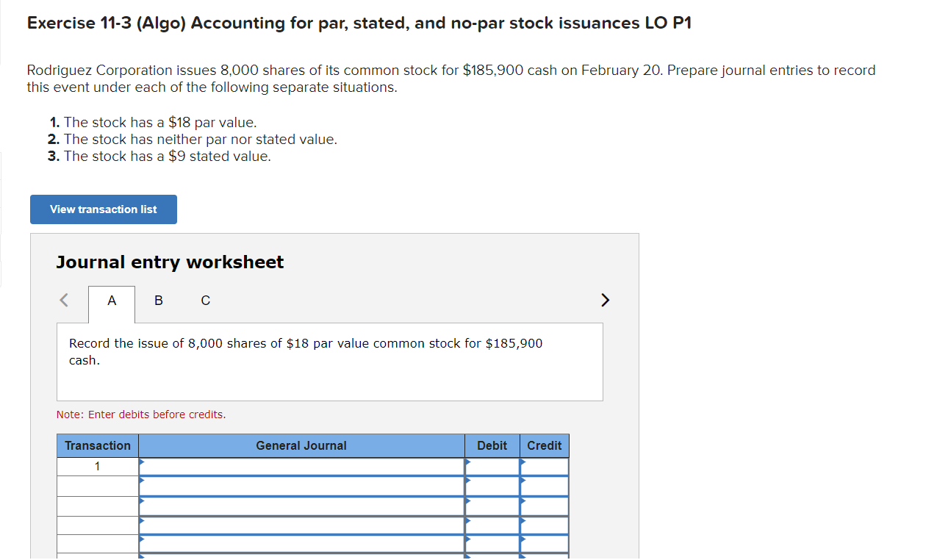Select Debit cell in fifth row
The height and width of the screenshot is (560, 937).
pyautogui.click(x=492, y=544)
